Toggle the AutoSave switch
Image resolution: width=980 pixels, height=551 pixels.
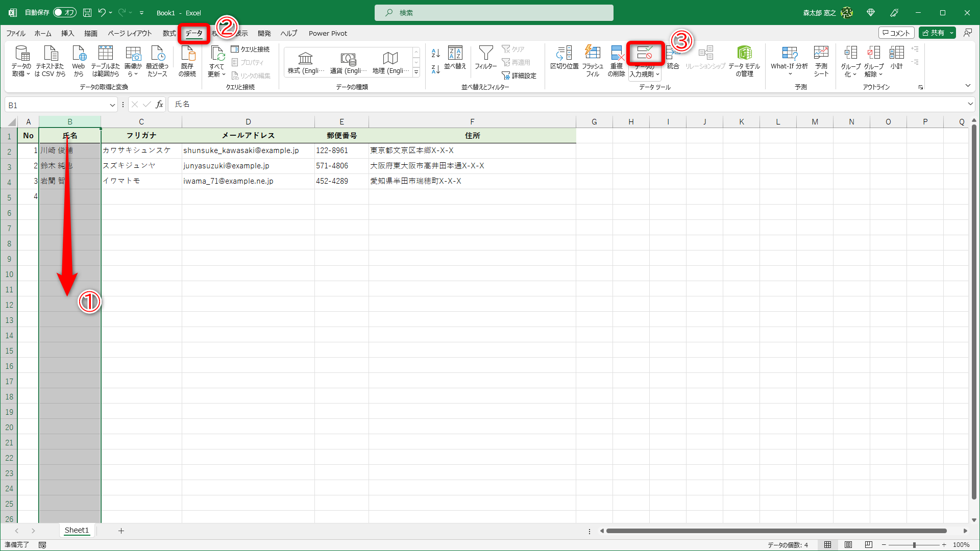pyautogui.click(x=64, y=12)
